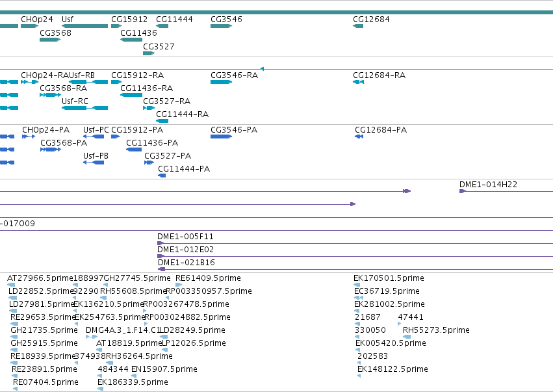Select the DME1-005F11 clone label

coord(185,237)
